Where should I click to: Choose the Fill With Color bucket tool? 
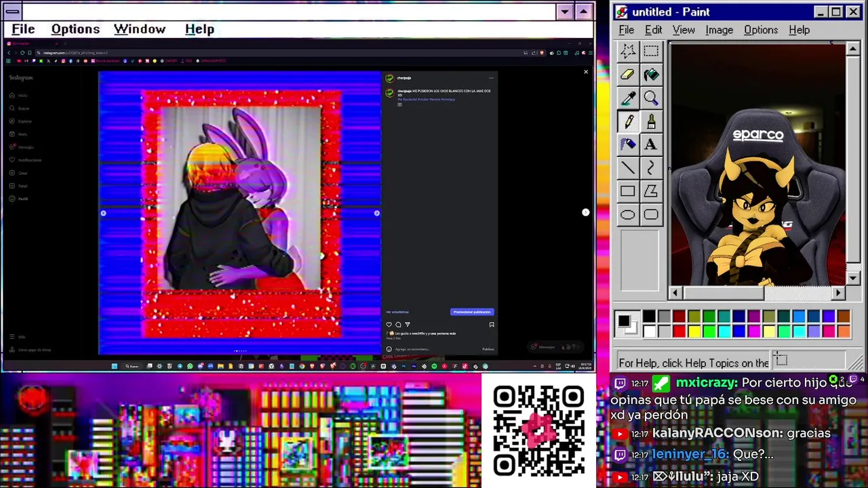point(651,75)
